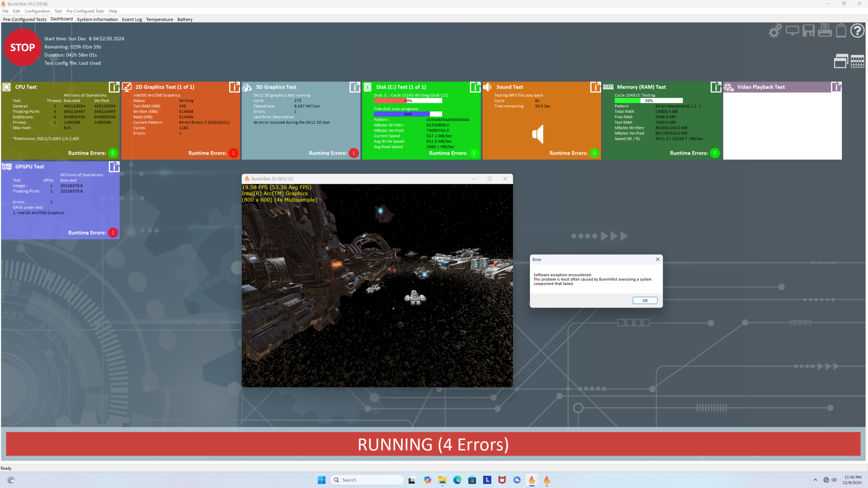Click the 'Duration: 042h 58m 01s' text

(71, 55)
